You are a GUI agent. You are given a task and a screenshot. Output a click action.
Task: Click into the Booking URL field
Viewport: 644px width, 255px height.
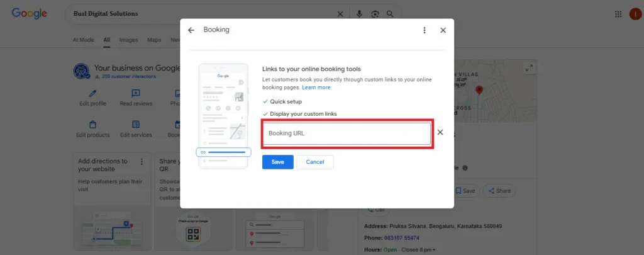[347, 133]
